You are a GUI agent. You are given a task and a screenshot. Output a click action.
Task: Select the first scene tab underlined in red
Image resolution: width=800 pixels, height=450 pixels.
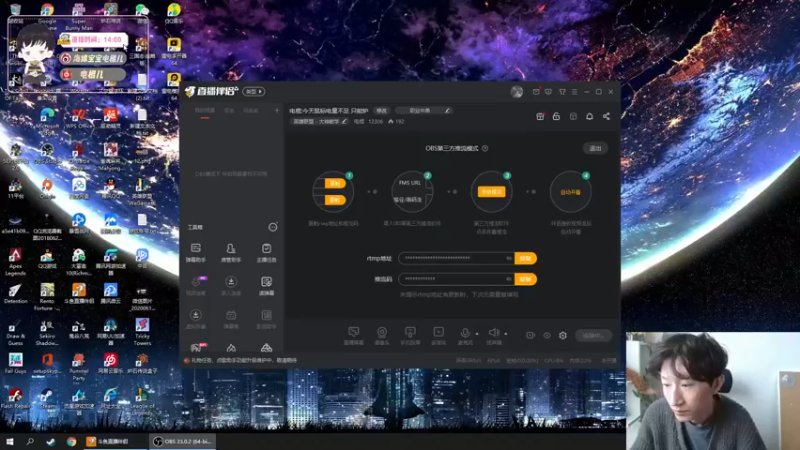[205, 111]
